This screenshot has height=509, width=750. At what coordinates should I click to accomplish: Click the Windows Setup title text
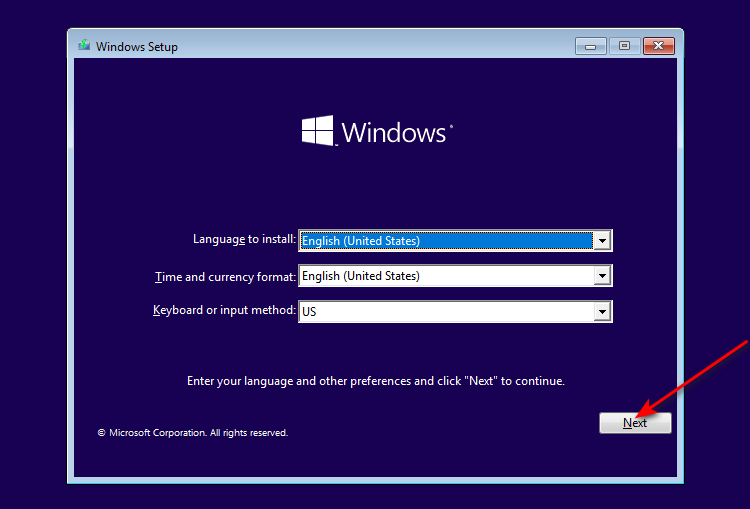(137, 47)
